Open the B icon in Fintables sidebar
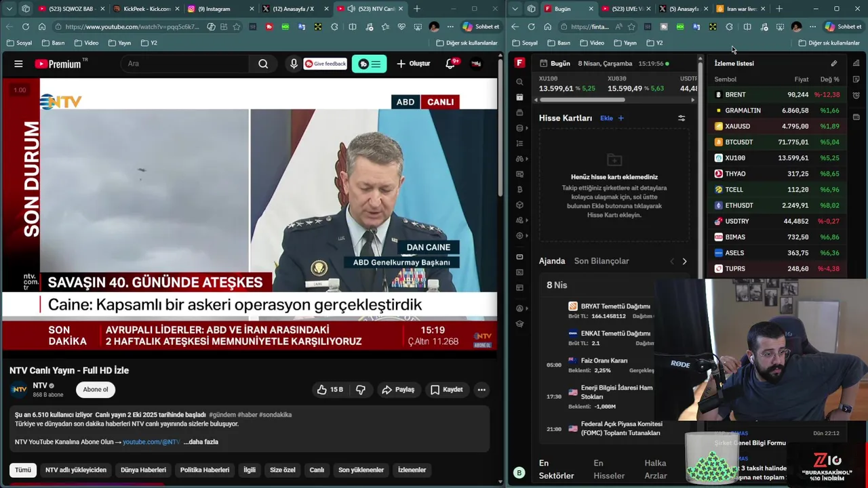 tap(519, 190)
